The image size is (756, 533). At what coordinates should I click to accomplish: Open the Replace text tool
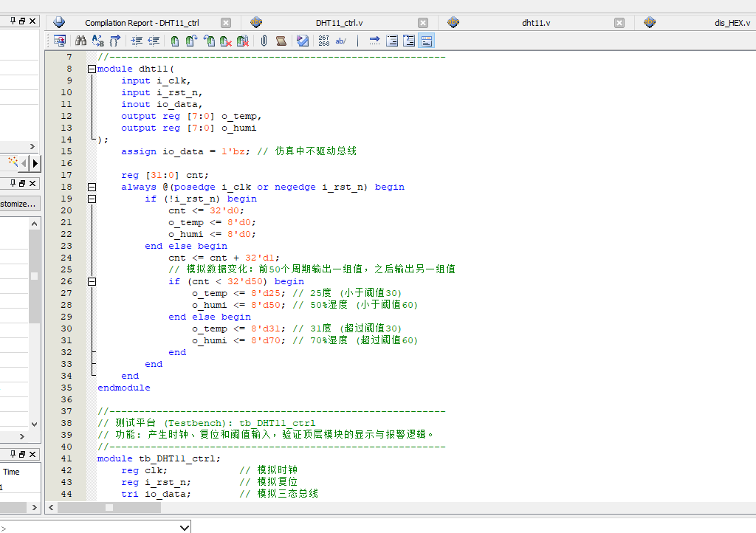point(98,41)
